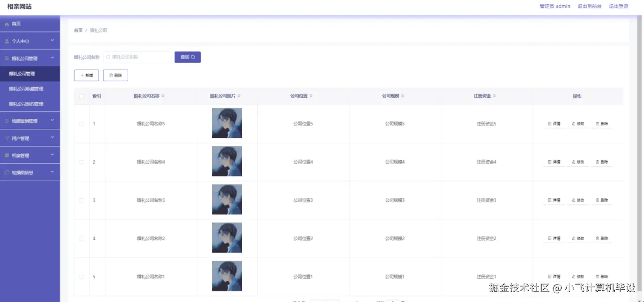The height and width of the screenshot is (302, 644).
Task: Click the 查询 search button
Action: coord(187,57)
